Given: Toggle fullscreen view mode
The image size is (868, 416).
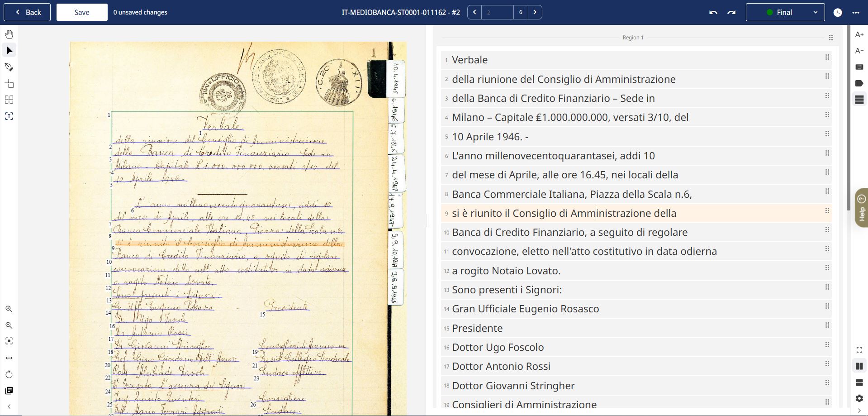Looking at the screenshot, I should click(859, 349).
